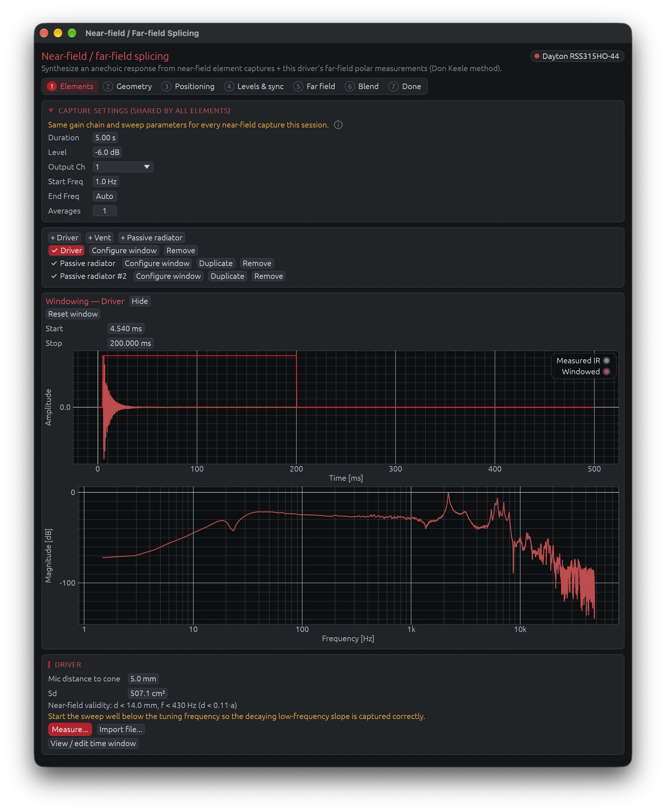Duplicate the Passive radiator element
The height and width of the screenshot is (812, 666).
[x=216, y=264]
